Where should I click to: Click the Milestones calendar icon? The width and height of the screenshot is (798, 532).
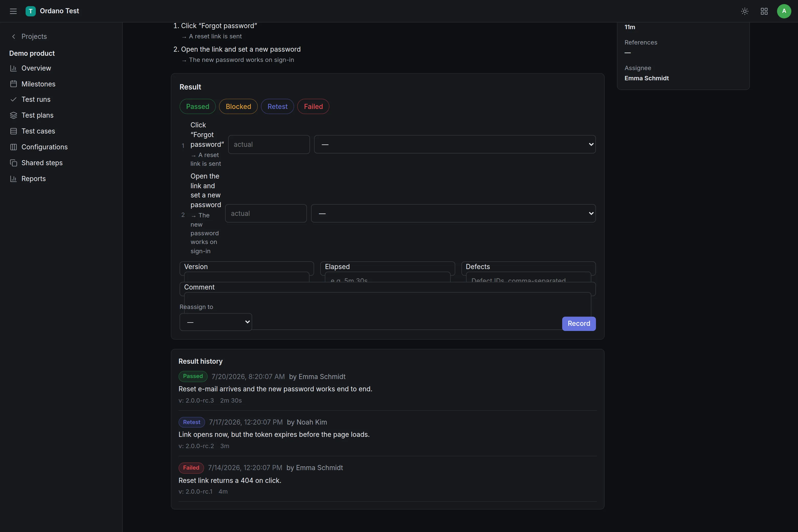tap(14, 84)
